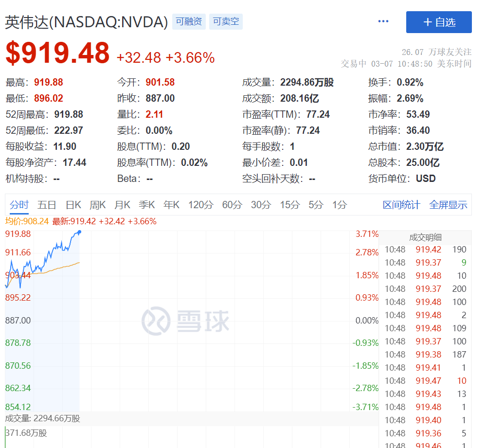Click the 最高 919.88 value
The height and width of the screenshot is (448, 486).
(48, 82)
